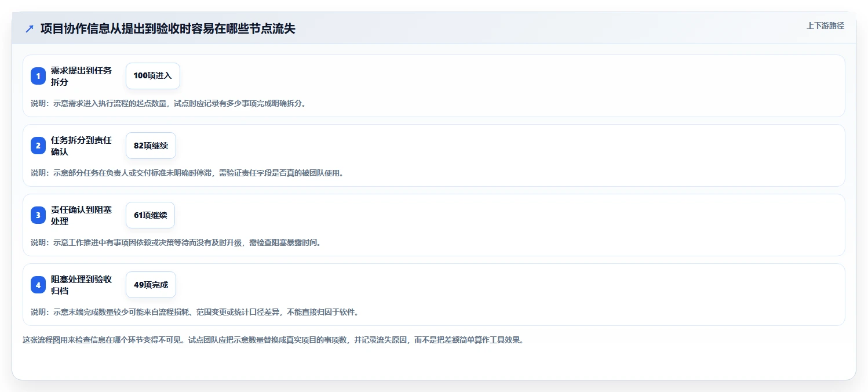Click the 49项完成 count chip

coord(151,285)
